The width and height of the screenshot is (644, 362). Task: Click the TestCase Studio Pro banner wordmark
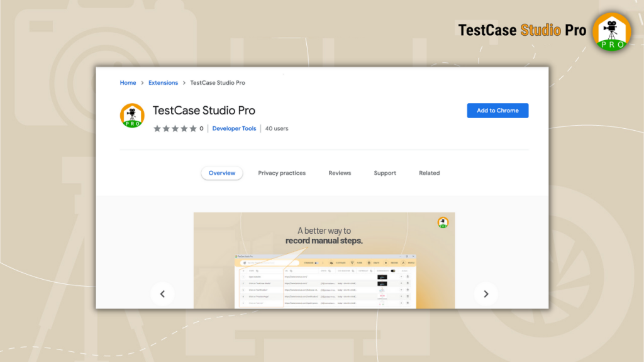522,30
